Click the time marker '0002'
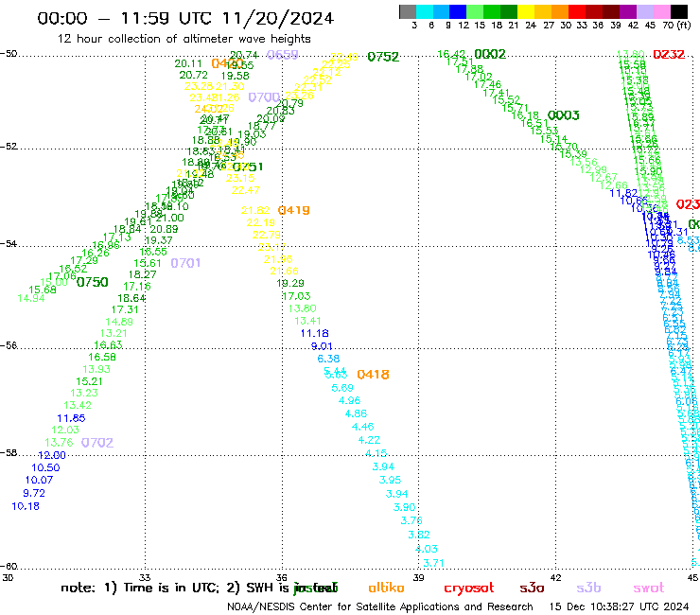700x615 pixels. (490, 55)
